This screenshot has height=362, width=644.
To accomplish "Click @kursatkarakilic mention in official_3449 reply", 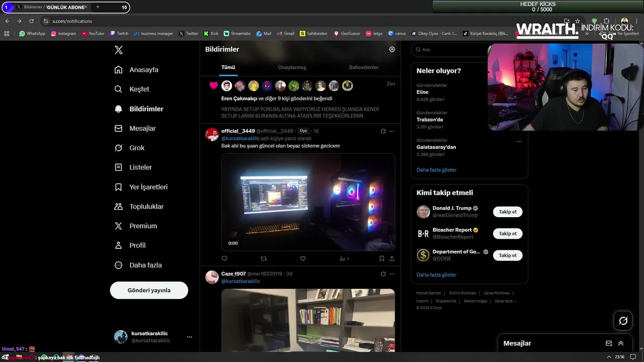I will click(x=240, y=138).
